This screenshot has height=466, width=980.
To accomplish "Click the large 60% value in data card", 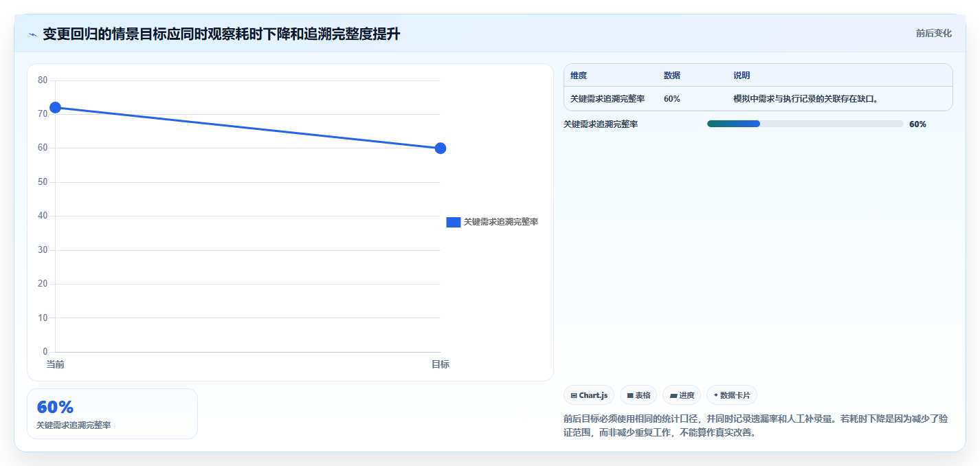I will 55,407.
